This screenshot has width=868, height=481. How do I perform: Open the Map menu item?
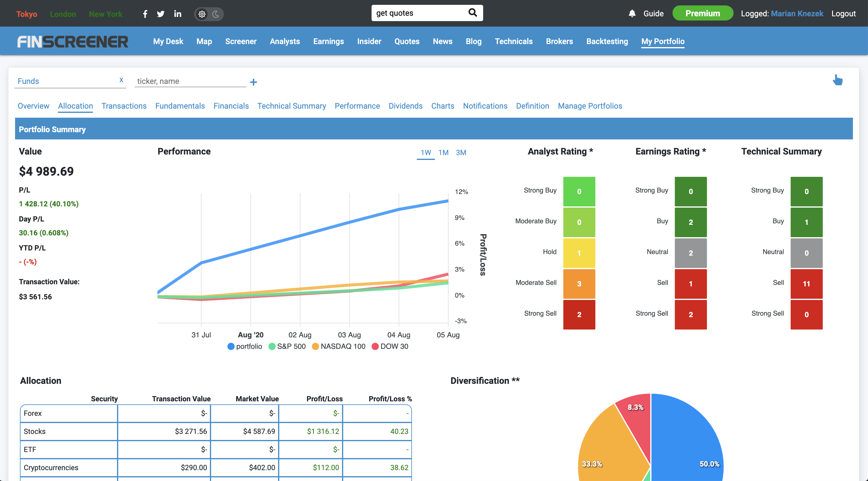[204, 41]
